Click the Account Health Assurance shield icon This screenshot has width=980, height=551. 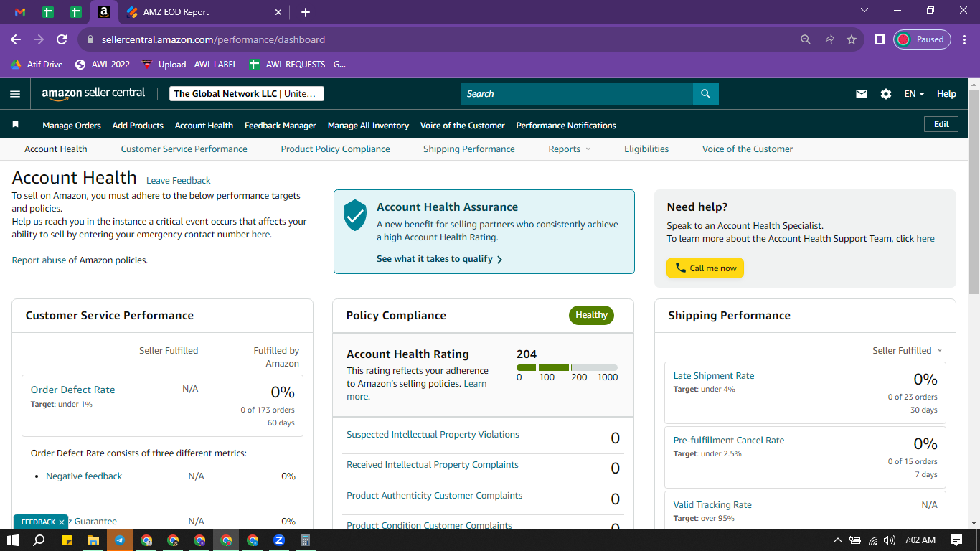[x=355, y=215]
